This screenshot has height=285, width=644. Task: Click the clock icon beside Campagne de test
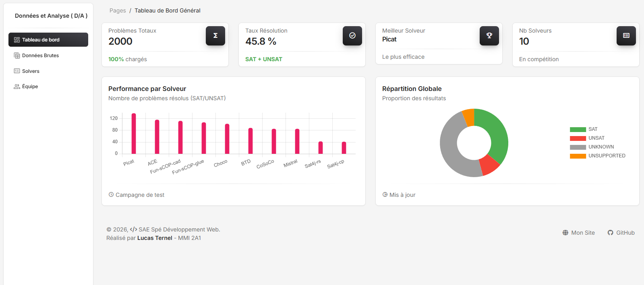pos(111,195)
